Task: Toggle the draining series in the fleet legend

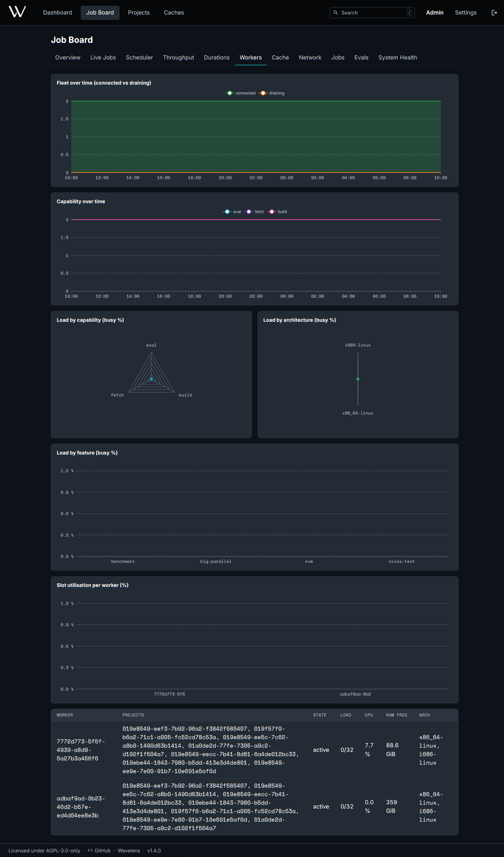Action: (x=272, y=93)
